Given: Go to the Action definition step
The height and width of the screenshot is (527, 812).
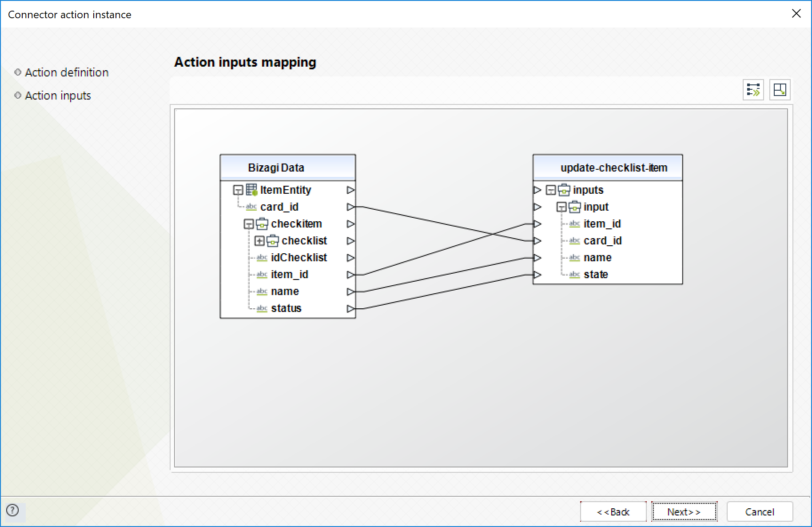Looking at the screenshot, I should pos(67,72).
